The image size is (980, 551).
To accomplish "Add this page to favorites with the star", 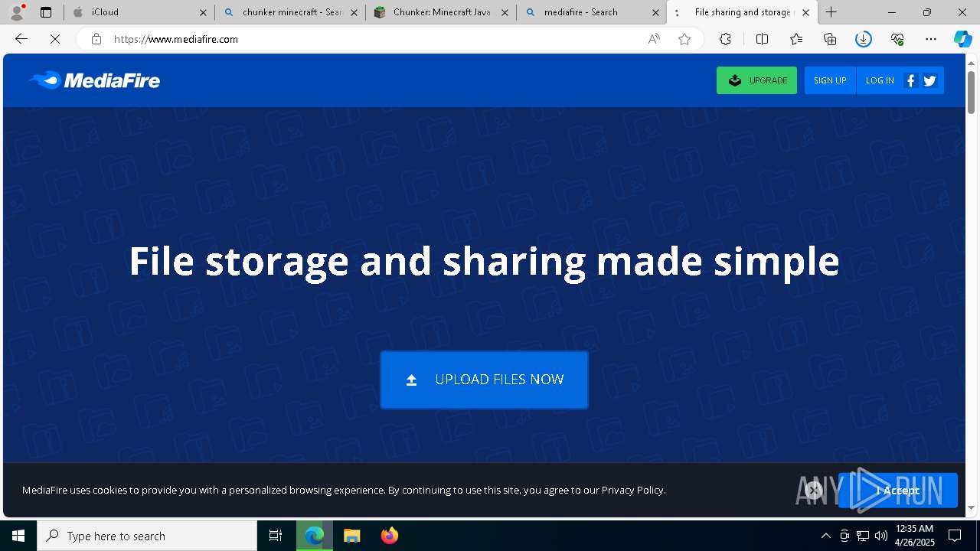I will point(684,39).
